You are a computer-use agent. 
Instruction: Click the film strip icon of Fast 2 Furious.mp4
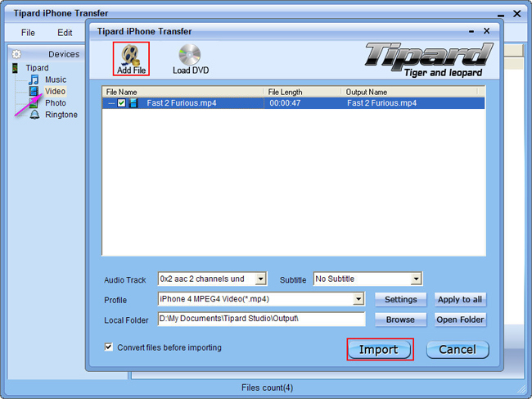point(133,103)
